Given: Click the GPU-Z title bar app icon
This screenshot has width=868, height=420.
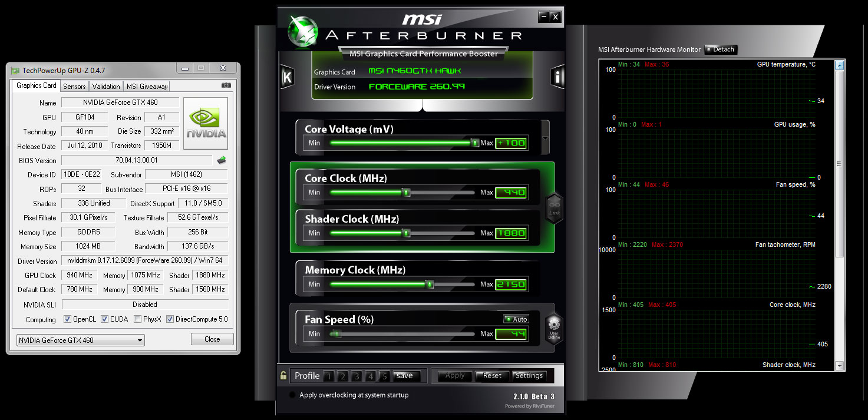Looking at the screenshot, I should tap(15, 70).
